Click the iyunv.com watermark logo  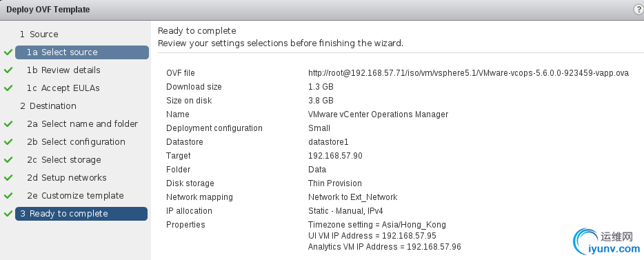tap(607, 242)
